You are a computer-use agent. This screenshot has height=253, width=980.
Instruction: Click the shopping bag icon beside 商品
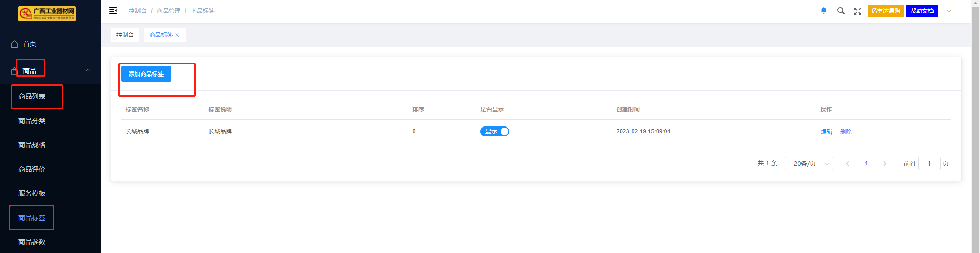coord(14,71)
